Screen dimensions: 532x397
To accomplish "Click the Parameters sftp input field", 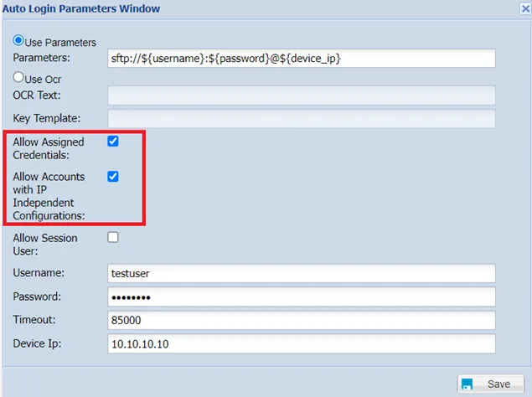I will point(302,59).
